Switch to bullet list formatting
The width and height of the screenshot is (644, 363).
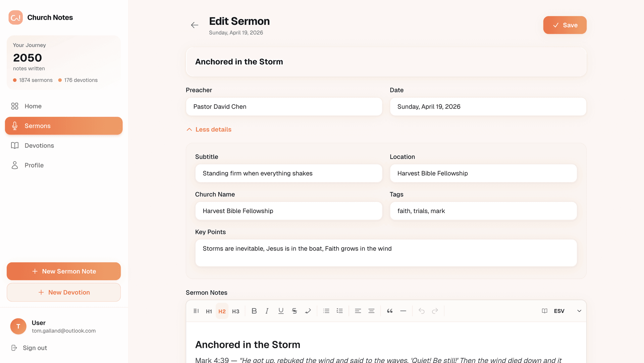[x=326, y=311]
